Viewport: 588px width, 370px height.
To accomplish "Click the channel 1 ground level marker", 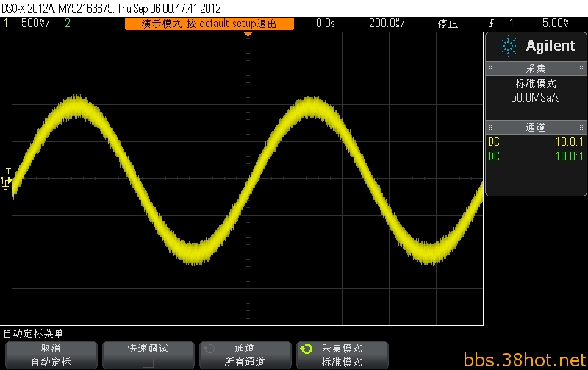I will [x=5, y=182].
